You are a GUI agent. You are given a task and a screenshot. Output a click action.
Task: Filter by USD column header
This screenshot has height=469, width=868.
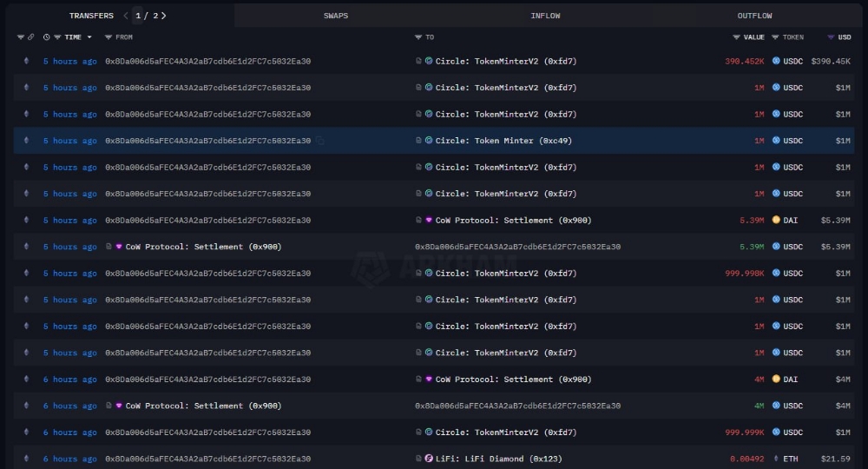(x=831, y=37)
